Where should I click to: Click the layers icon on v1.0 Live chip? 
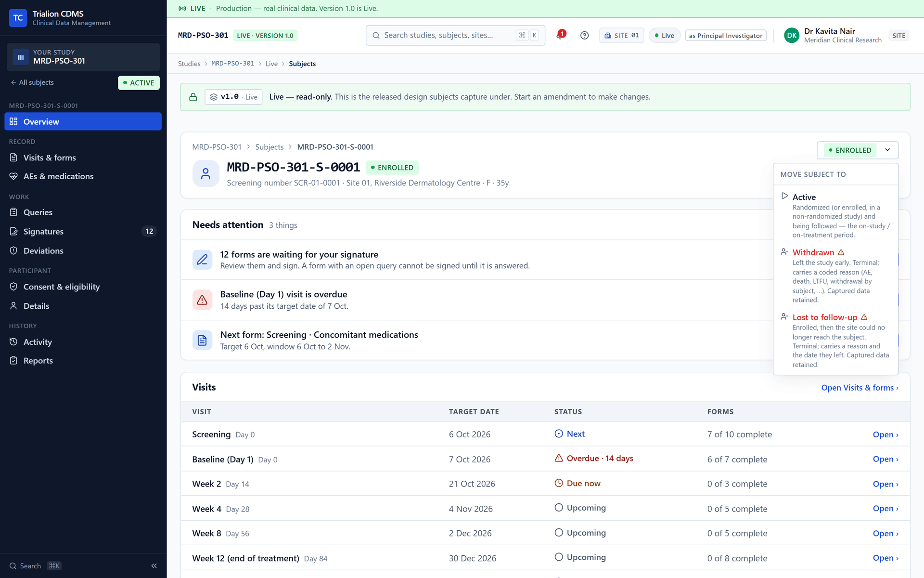[214, 97]
